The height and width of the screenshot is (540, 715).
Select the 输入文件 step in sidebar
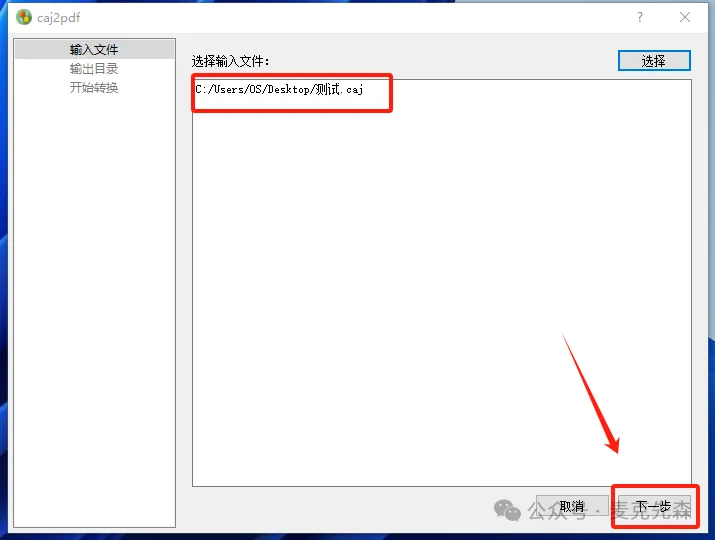click(x=94, y=49)
